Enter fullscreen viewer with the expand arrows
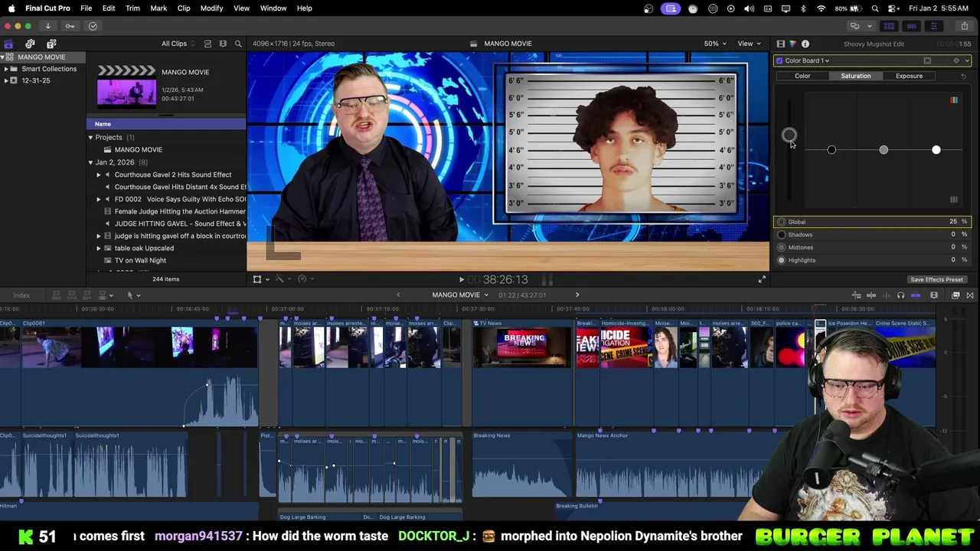This screenshot has width=980, height=551. pos(762,279)
